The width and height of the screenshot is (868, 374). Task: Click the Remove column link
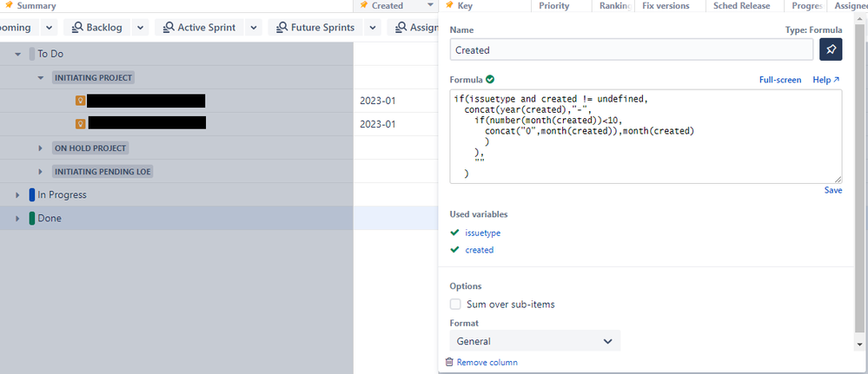[x=487, y=363]
